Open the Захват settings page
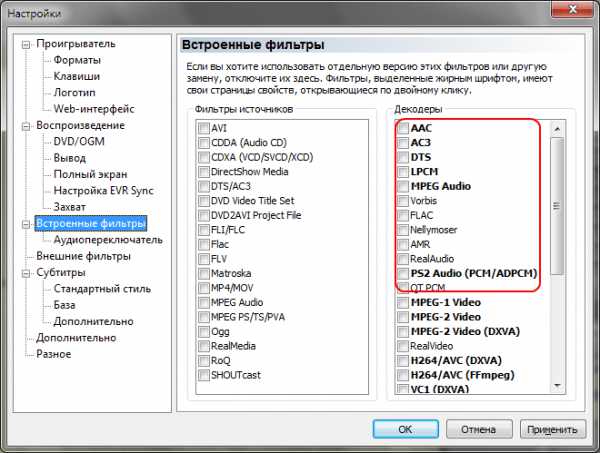Screen dimensions: 600x453 click(x=69, y=207)
